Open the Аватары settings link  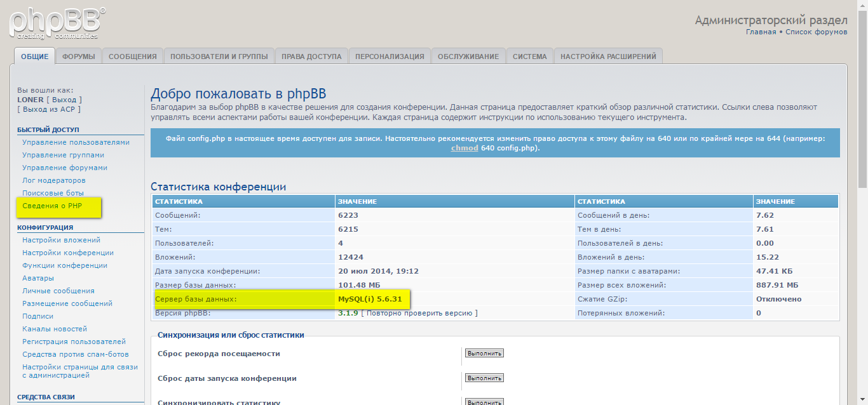(38, 278)
